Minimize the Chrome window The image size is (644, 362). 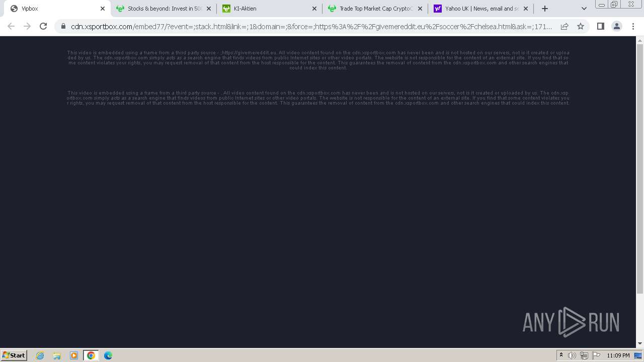(x=602, y=5)
